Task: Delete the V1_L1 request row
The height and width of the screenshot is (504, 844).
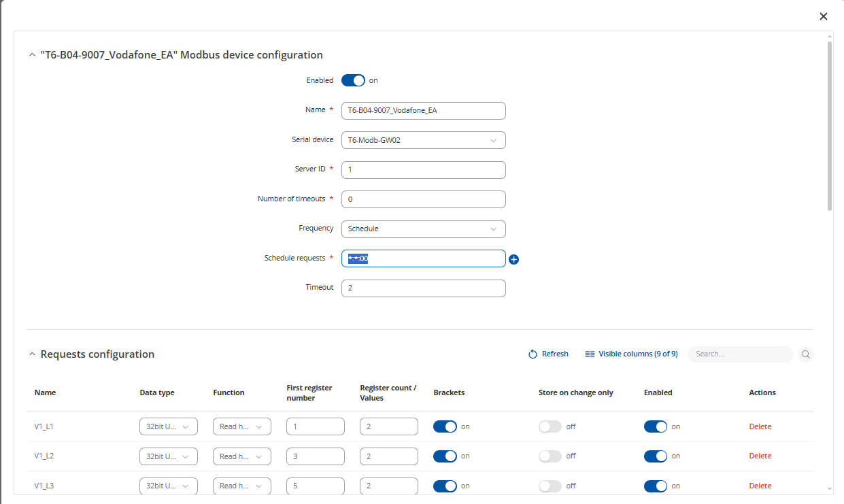Action: tap(760, 426)
